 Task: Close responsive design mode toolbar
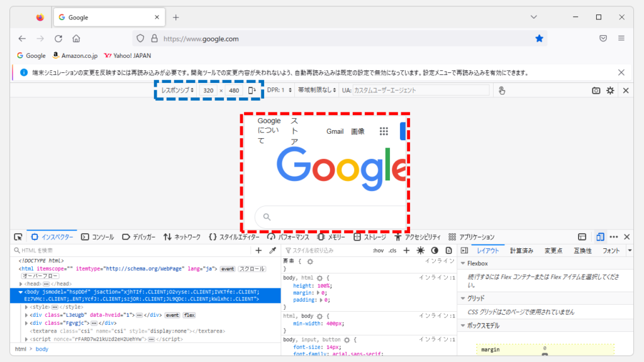[626, 90]
